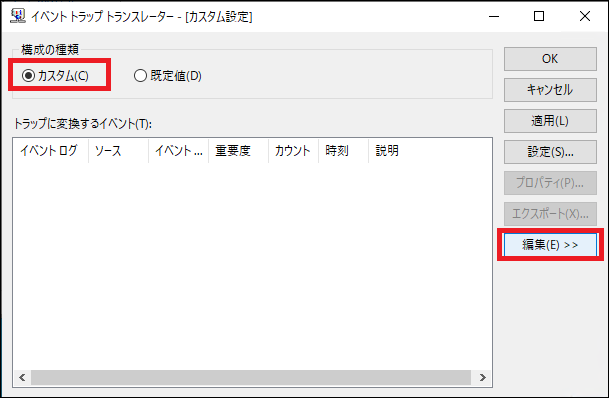Click the カウント column header
This screenshot has height=398, width=609.
294,150
